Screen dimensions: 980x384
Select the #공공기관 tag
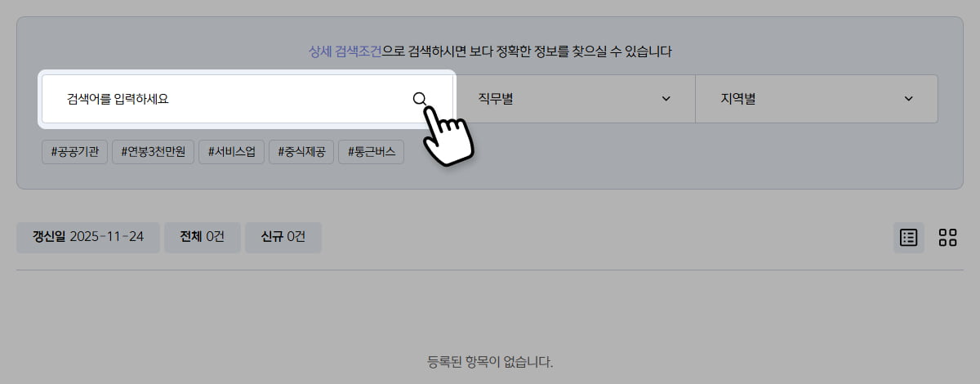tap(75, 152)
